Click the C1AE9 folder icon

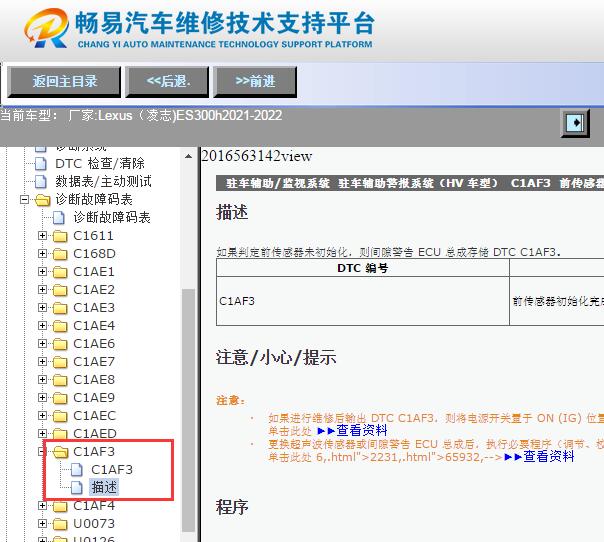60,398
